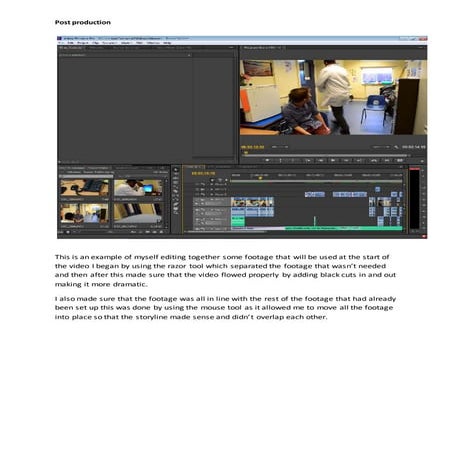Select the Slip tool
The image size is (453, 453).
click(x=176, y=195)
